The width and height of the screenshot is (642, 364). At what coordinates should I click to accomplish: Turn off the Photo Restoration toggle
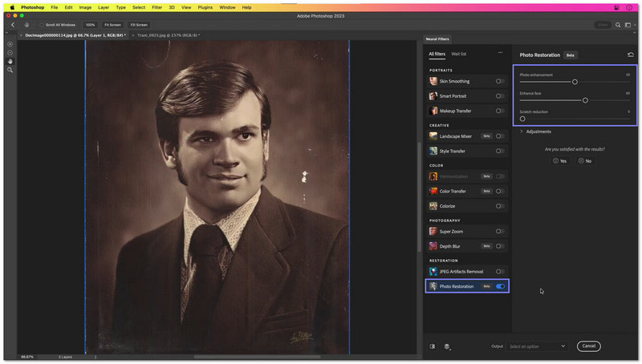(500, 286)
